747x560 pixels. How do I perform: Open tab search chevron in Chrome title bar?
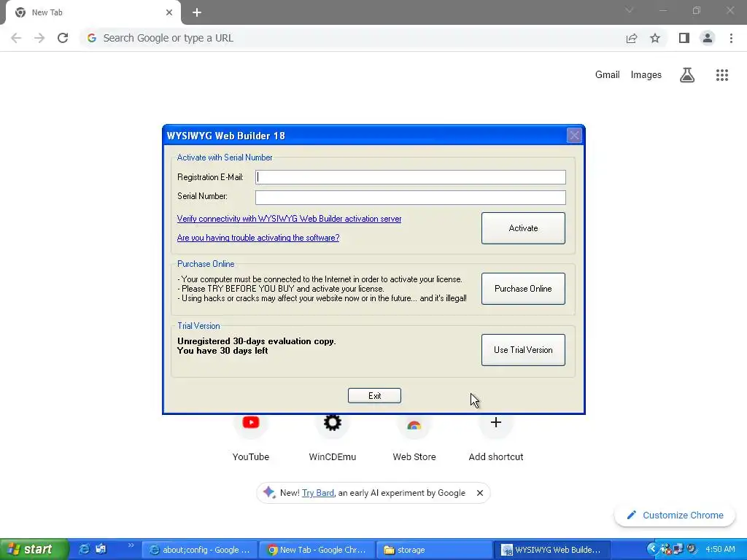click(629, 10)
